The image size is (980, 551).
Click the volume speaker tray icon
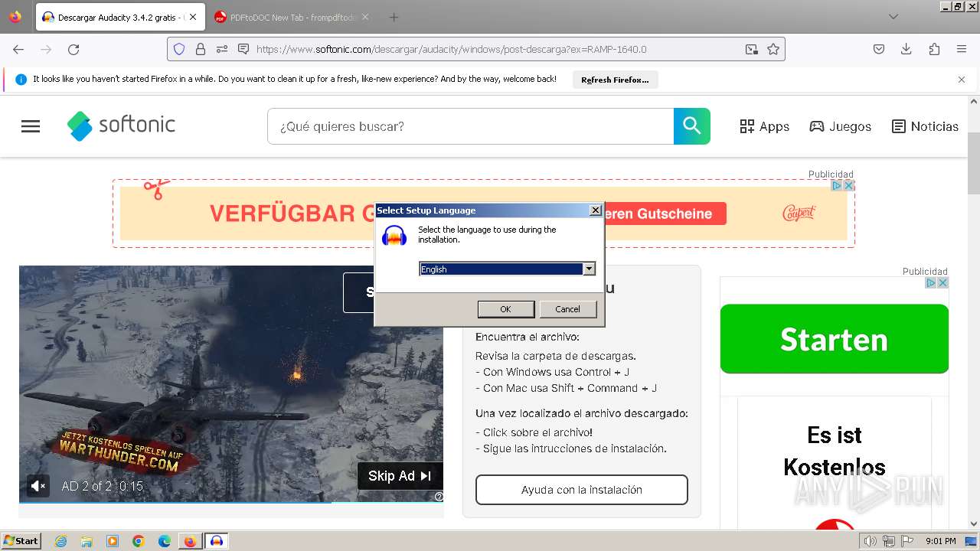[x=870, y=541]
